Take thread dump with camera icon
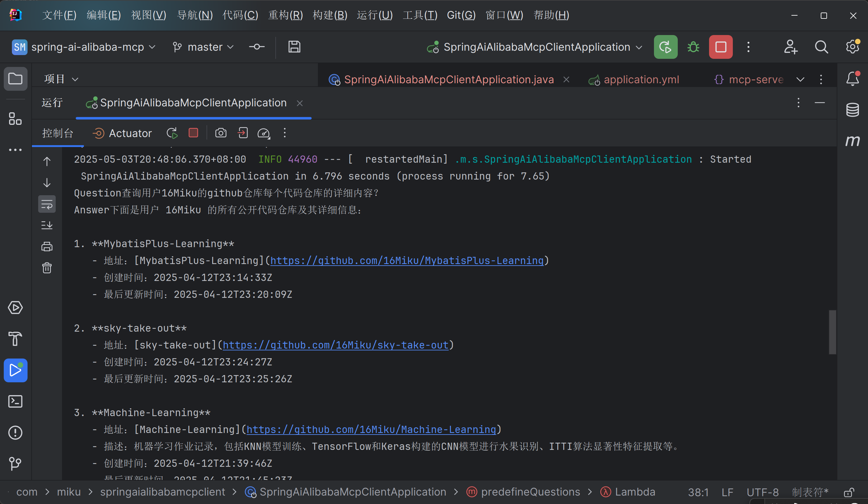Image resolution: width=868 pixels, height=504 pixels. point(221,133)
